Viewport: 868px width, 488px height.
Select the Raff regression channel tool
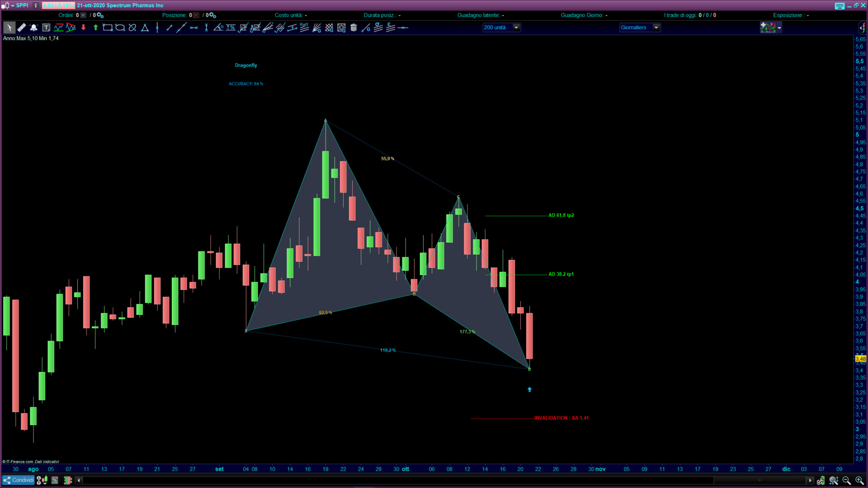[x=304, y=28]
